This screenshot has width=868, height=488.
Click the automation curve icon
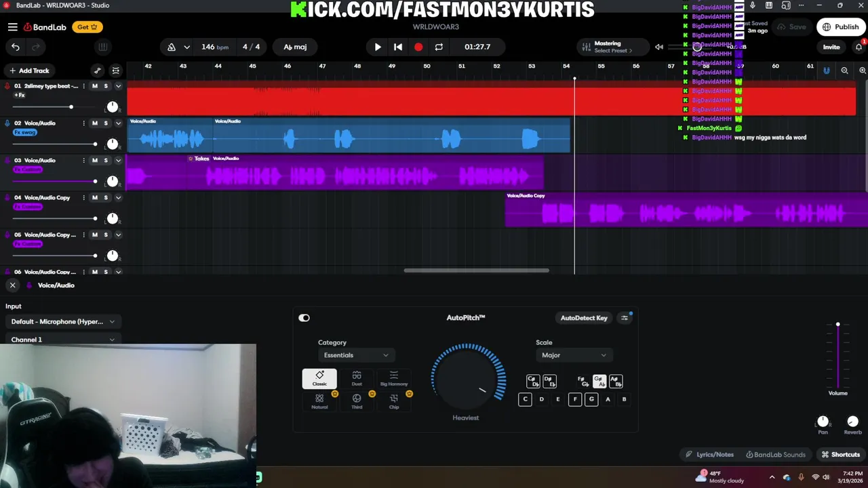(98, 70)
